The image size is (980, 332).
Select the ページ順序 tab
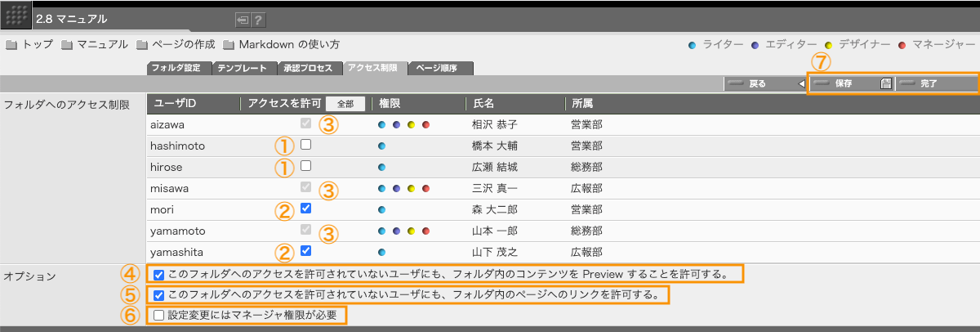[x=440, y=69]
